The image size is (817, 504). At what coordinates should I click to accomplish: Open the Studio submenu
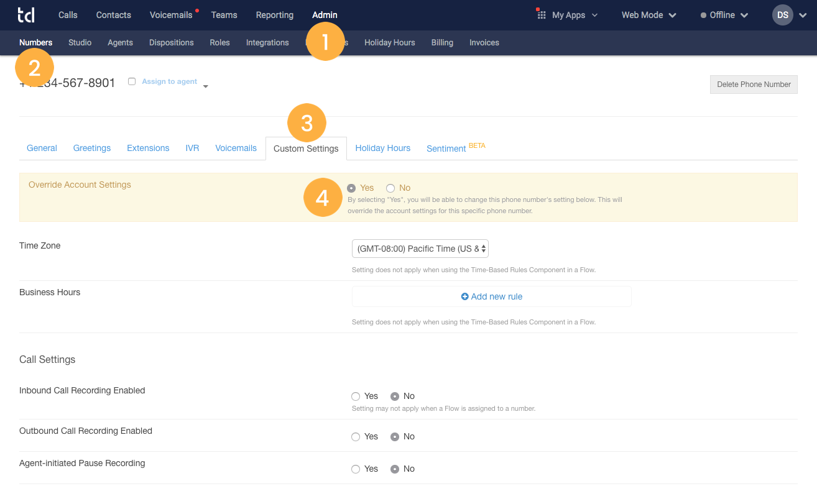(x=80, y=43)
